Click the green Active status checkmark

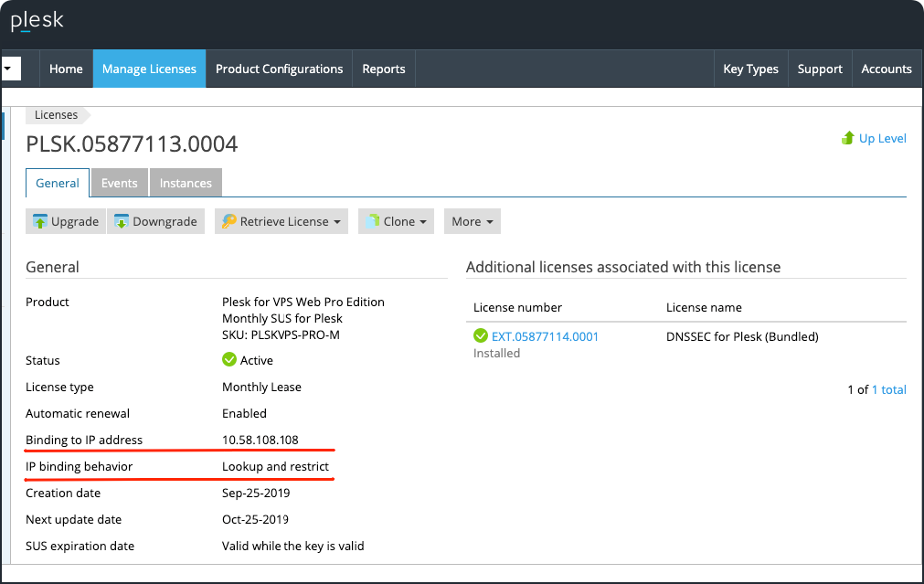click(x=229, y=360)
